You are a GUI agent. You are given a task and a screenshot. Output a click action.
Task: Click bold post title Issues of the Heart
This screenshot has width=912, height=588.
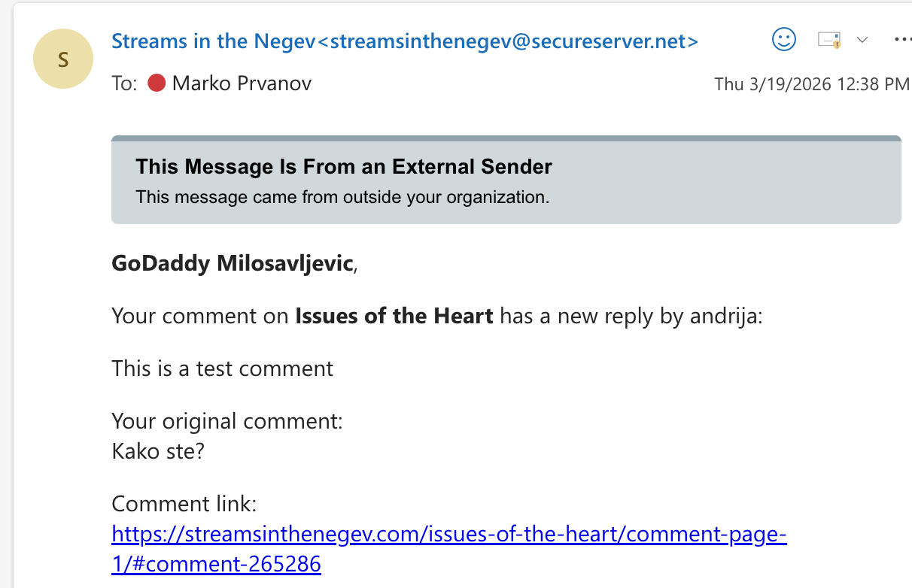pos(394,317)
